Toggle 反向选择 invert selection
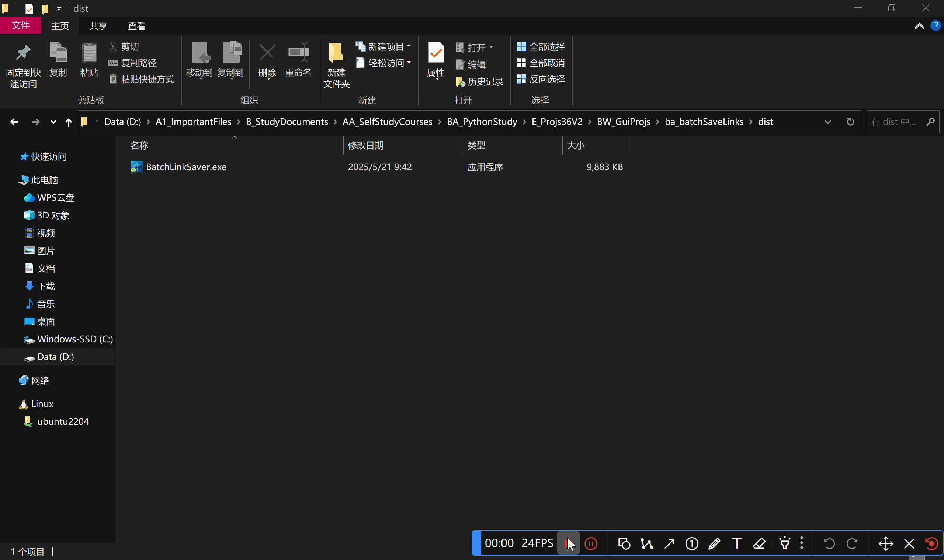 click(541, 79)
